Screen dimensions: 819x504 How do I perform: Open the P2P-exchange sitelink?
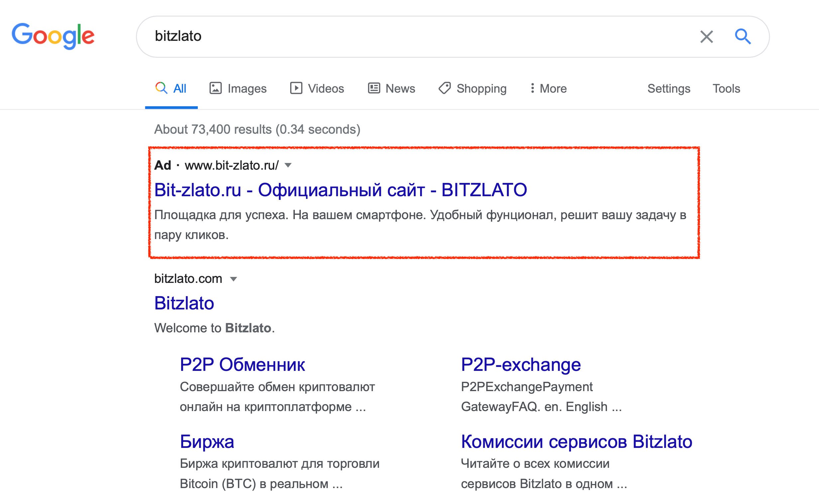[521, 365]
